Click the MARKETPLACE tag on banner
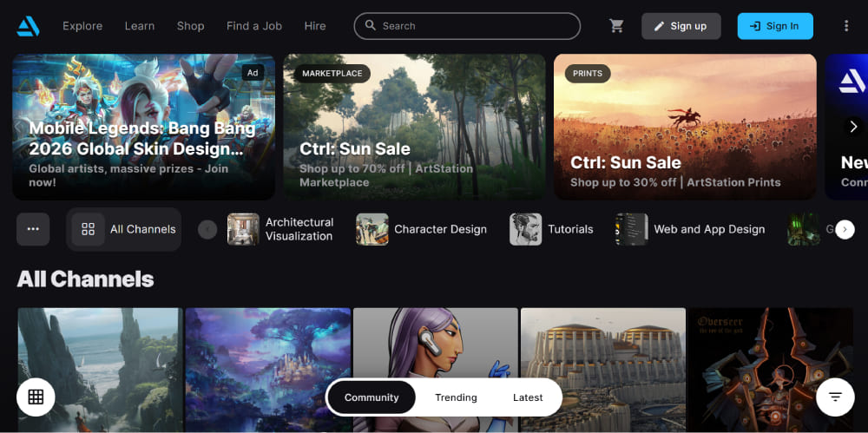This screenshot has width=868, height=433. point(332,73)
